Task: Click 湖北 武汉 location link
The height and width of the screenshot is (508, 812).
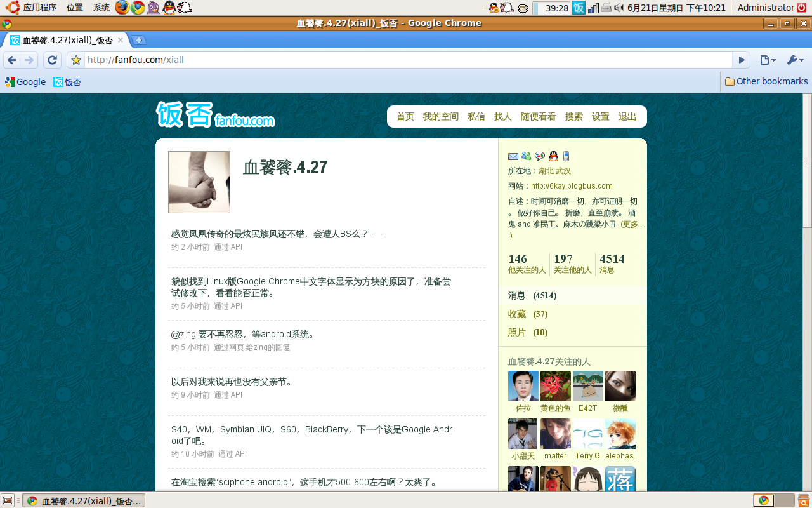Action: (555, 171)
